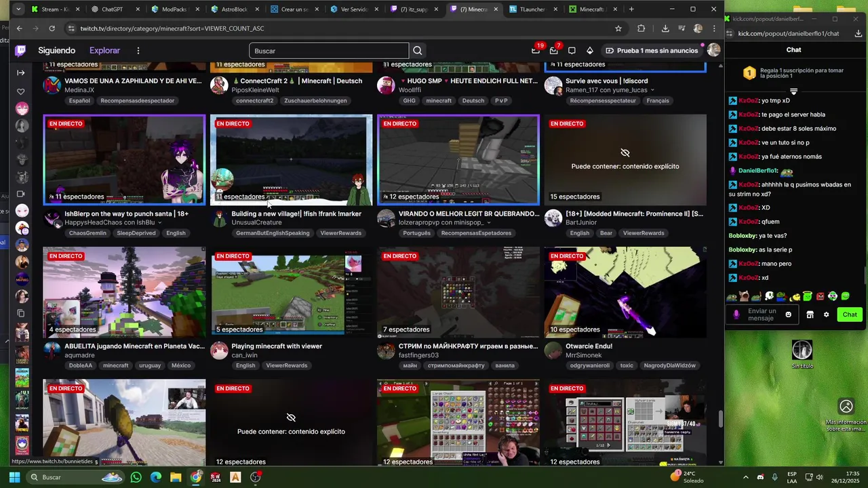The width and height of the screenshot is (868, 488).
Task: Open Chrome downloads icon
Action: tap(665, 28)
